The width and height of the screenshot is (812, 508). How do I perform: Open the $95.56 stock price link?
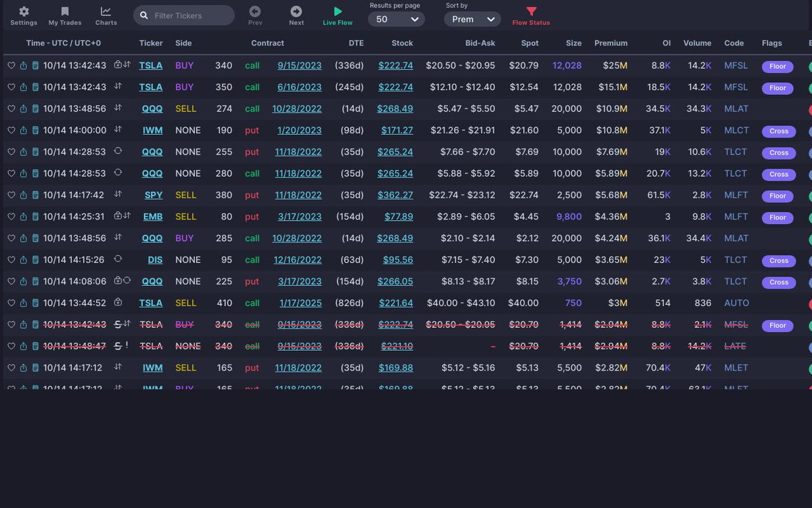(398, 260)
